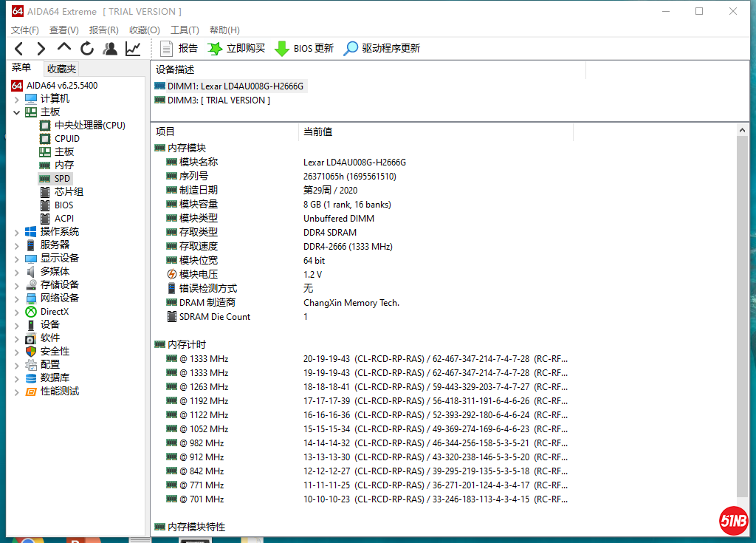This screenshot has height=543, width=756.
Task: Click the 当前值 column header
Action: click(318, 132)
